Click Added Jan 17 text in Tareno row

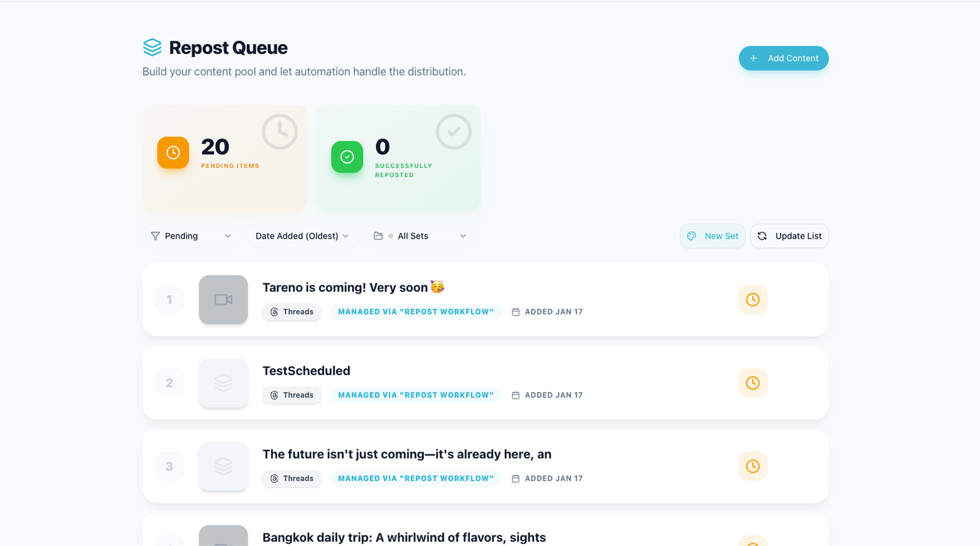(554, 312)
